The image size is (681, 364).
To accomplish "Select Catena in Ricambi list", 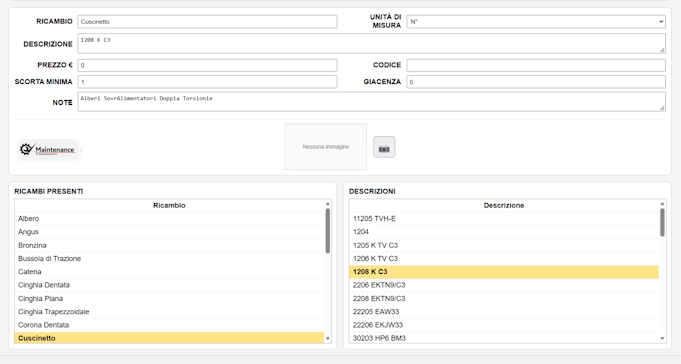I will [169, 272].
